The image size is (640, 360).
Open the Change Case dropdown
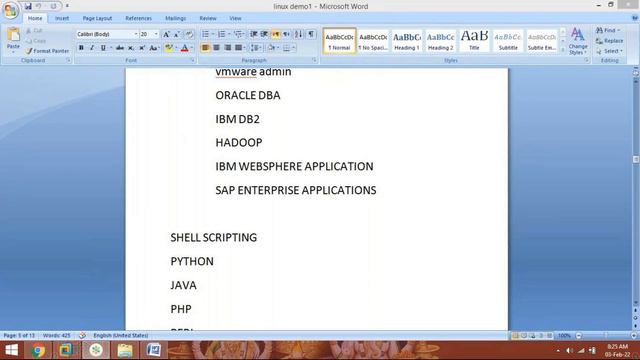(x=153, y=48)
